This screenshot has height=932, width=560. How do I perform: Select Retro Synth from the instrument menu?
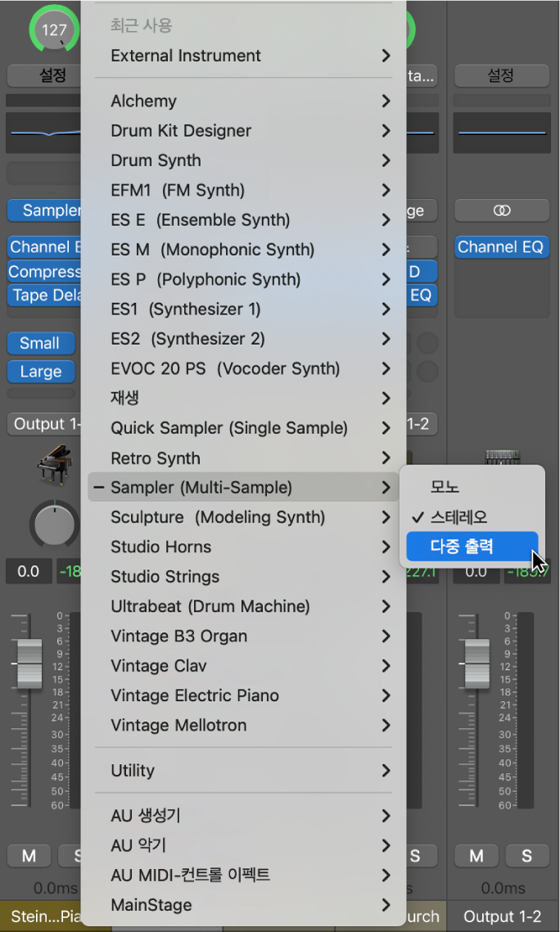coord(156,459)
